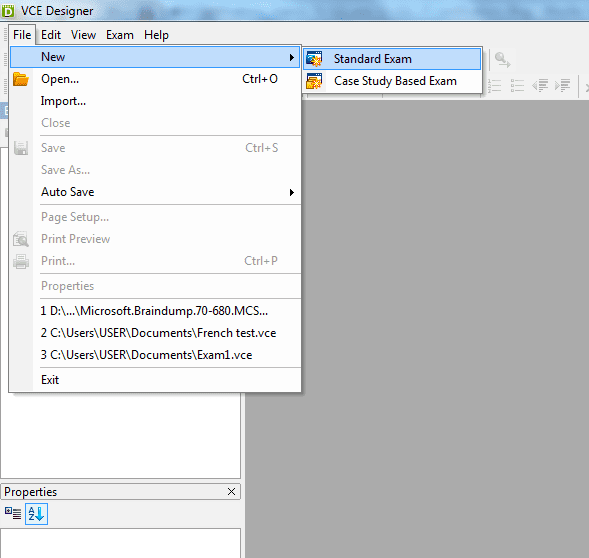The width and height of the screenshot is (589, 558).
Task: Click the increase indent toolbar icon
Action: (x=562, y=86)
